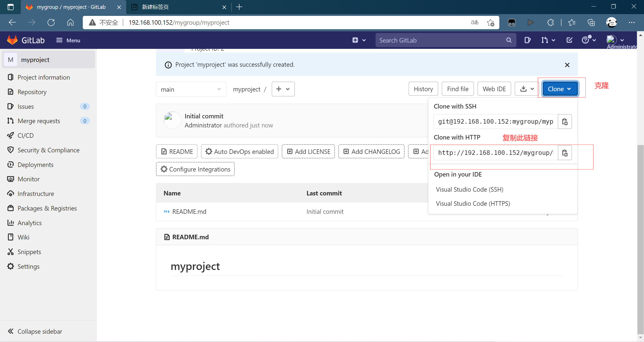Expand the main branch selector dropdown

[190, 89]
